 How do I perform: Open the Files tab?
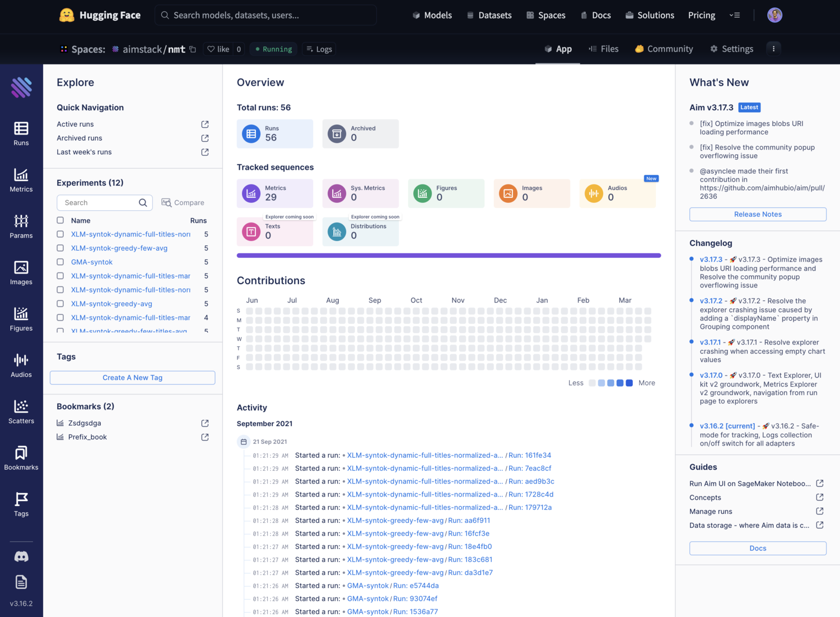coord(603,49)
